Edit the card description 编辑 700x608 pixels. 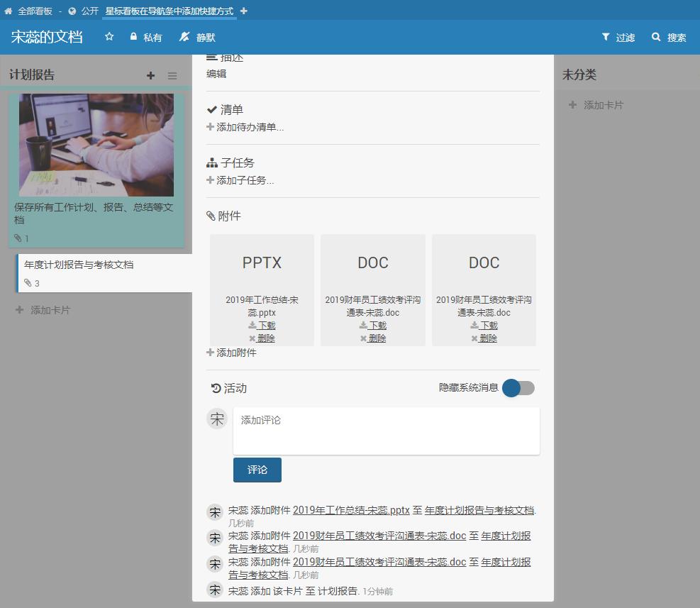pyautogui.click(x=216, y=74)
